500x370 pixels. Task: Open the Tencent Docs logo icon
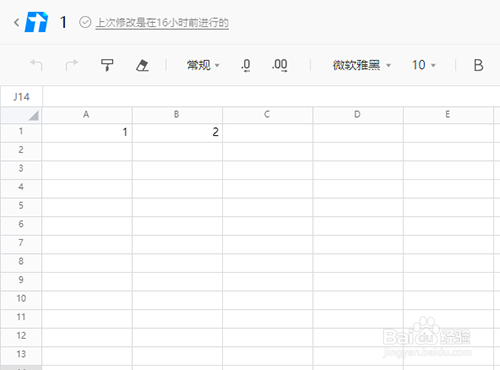coord(36,22)
